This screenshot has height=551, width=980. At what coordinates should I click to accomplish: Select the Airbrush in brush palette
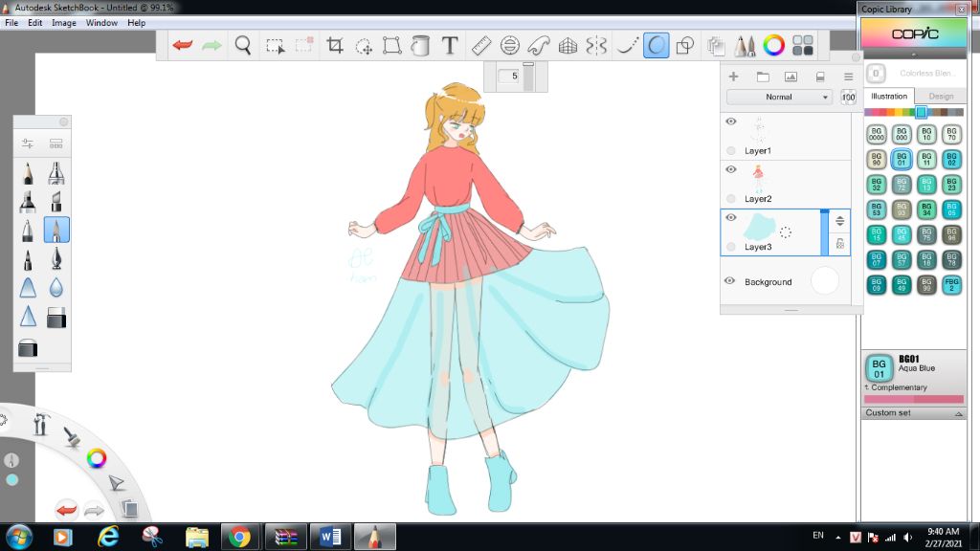(x=56, y=173)
